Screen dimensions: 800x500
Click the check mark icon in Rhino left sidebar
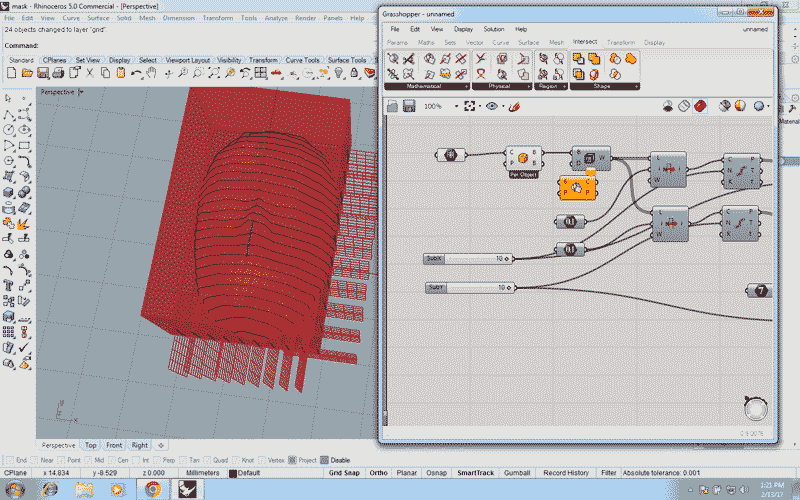(24, 347)
